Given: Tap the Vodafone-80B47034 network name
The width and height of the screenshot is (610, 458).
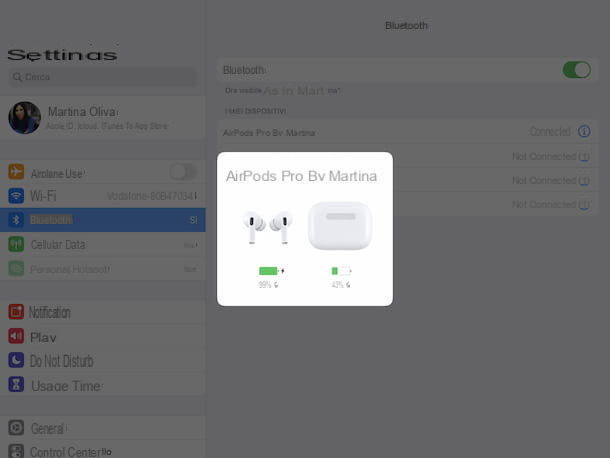Looking at the screenshot, I should click(151, 196).
